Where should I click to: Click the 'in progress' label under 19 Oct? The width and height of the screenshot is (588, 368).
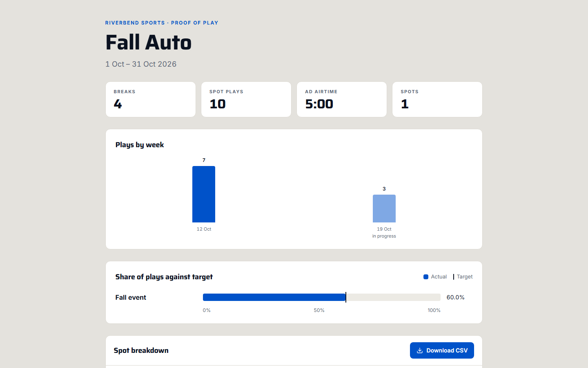[384, 236]
